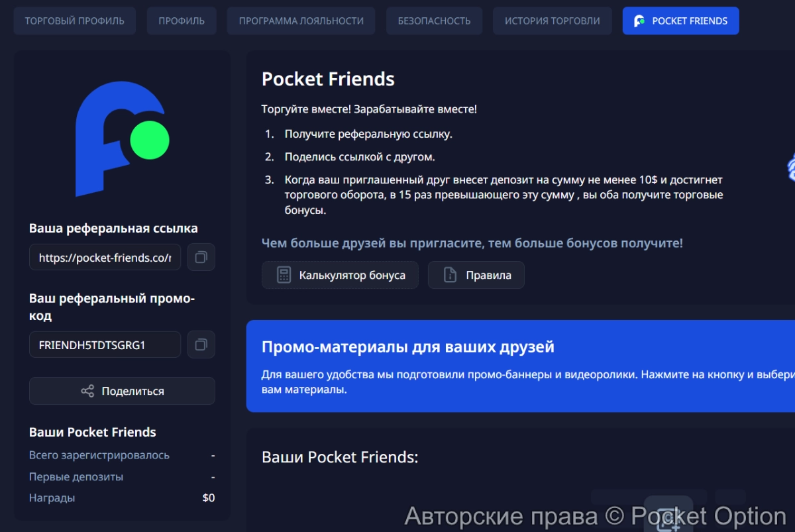Viewport: 795px width, 532px height.
Task: Open История торговли tab
Action: [553, 21]
